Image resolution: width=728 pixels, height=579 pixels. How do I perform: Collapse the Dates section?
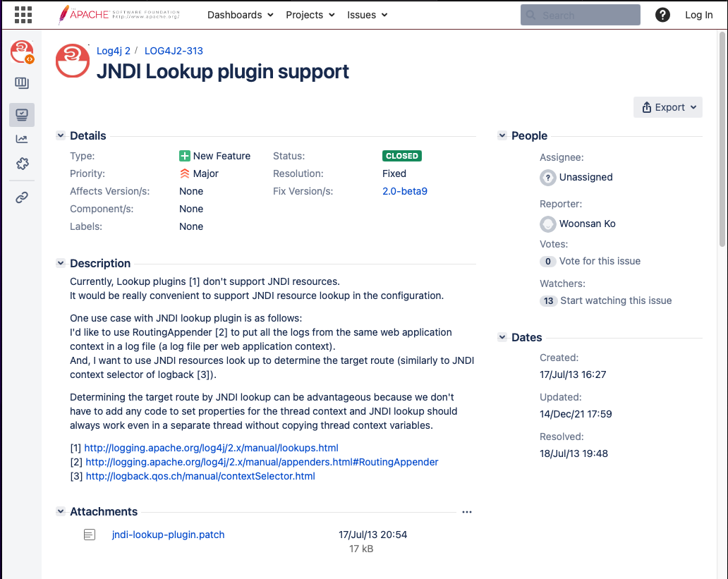coord(502,337)
